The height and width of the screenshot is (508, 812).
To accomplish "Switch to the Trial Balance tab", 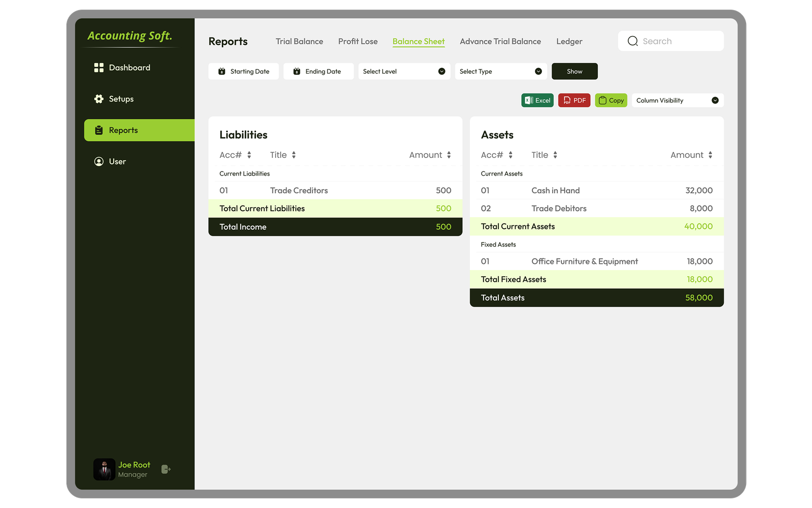I will click(299, 41).
